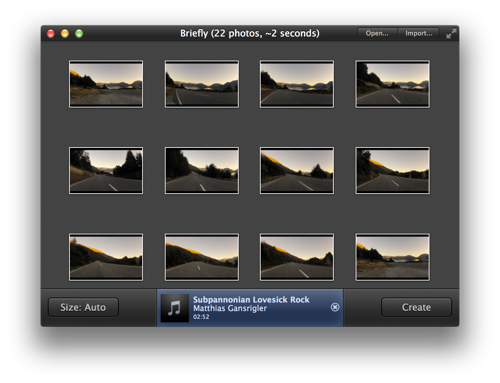Screen dimensions: 500x383
Task: Select third thumbnail in the middle row
Action: [x=297, y=170]
